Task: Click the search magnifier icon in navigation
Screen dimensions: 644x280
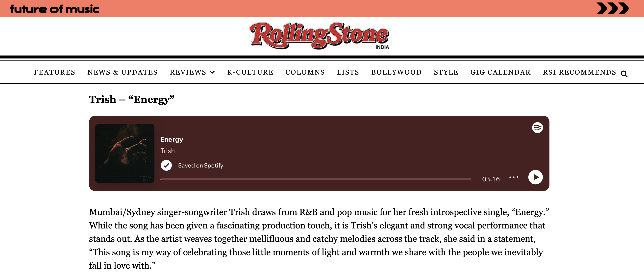Action: point(624,74)
